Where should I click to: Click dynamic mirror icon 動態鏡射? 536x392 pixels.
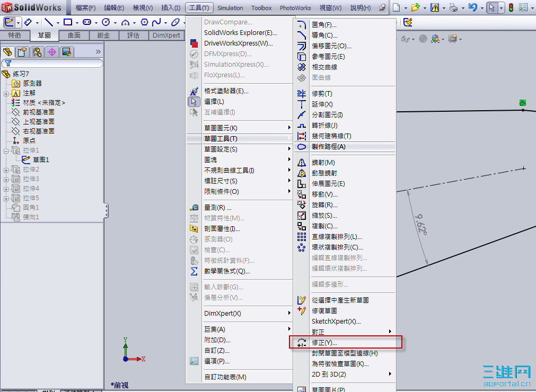click(x=301, y=173)
